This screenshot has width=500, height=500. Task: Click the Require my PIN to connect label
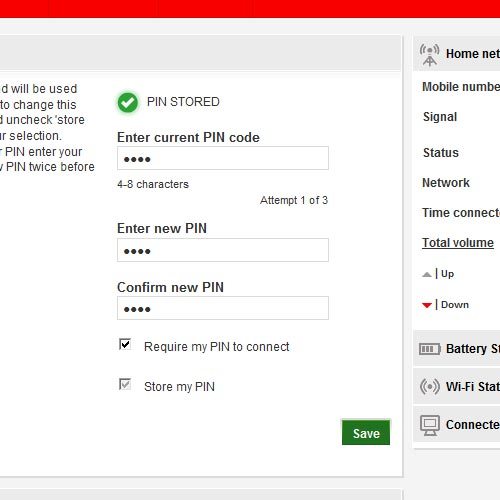point(217,347)
